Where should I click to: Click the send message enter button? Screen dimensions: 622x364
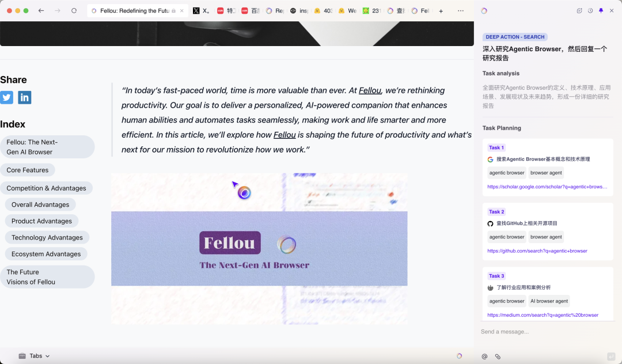(x=611, y=356)
